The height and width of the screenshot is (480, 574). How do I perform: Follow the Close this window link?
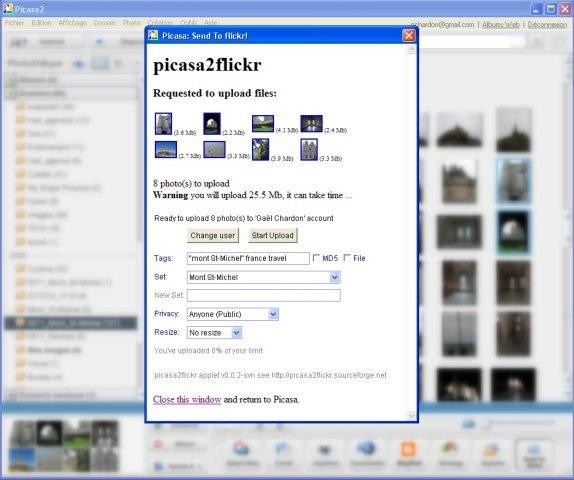click(x=187, y=399)
